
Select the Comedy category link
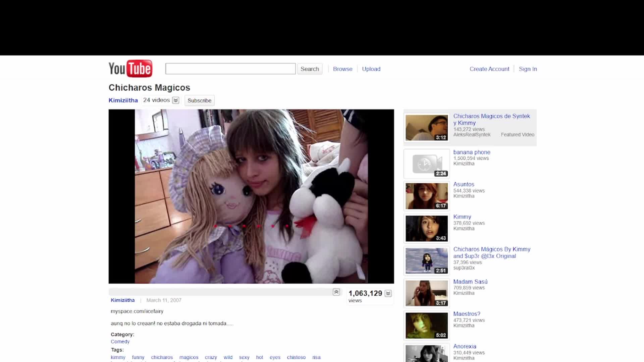(x=120, y=342)
